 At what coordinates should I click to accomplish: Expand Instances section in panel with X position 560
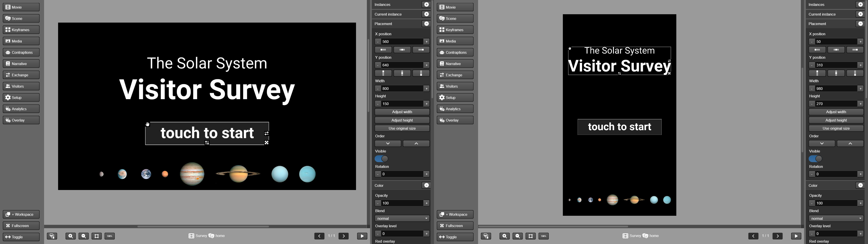click(x=426, y=4)
